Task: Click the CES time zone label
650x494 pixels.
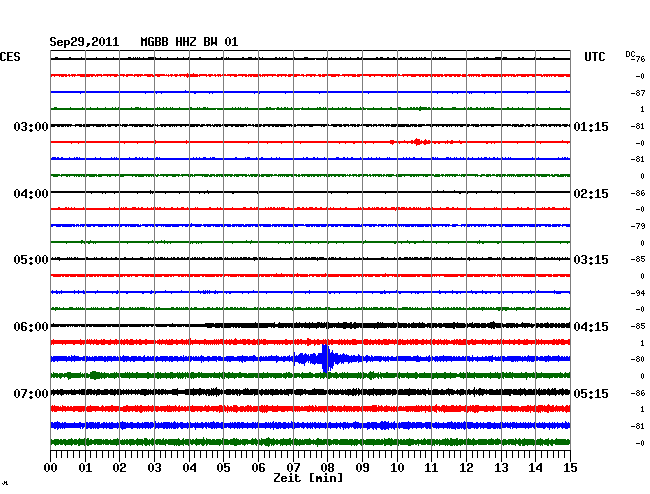Action: pos(10,57)
